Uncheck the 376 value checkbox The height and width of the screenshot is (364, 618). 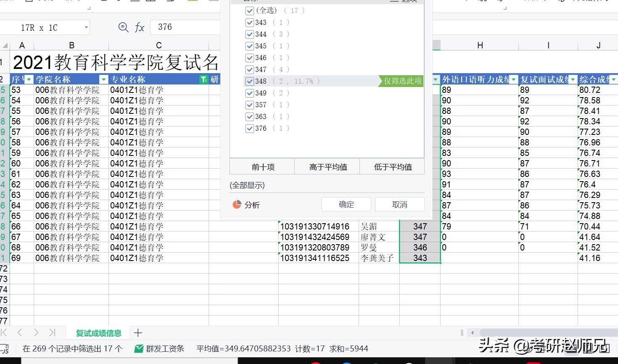pyautogui.click(x=250, y=128)
